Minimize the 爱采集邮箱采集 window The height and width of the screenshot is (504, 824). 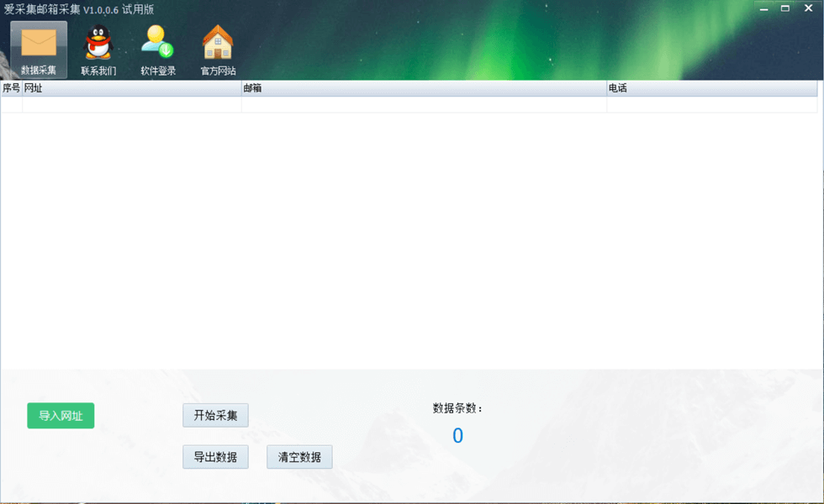click(x=763, y=8)
